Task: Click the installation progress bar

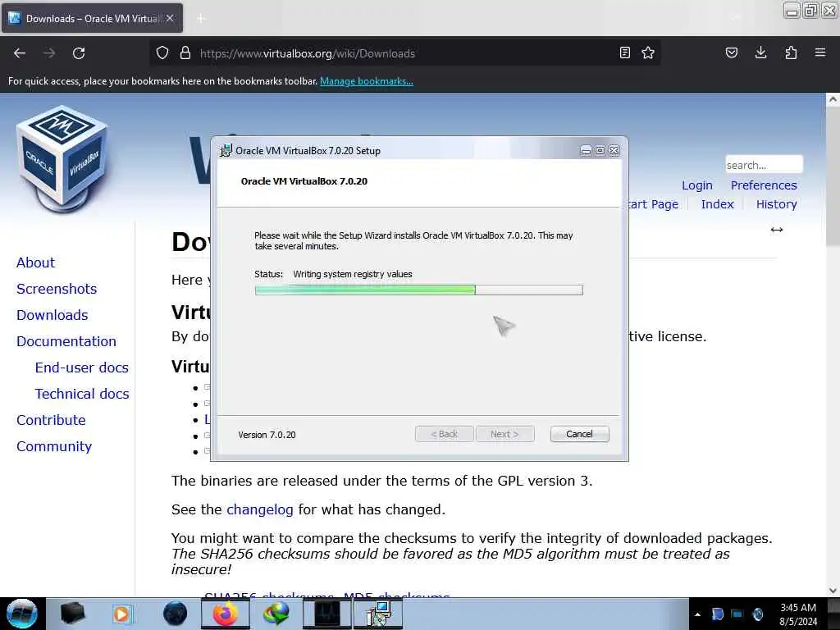Action: coord(419,290)
